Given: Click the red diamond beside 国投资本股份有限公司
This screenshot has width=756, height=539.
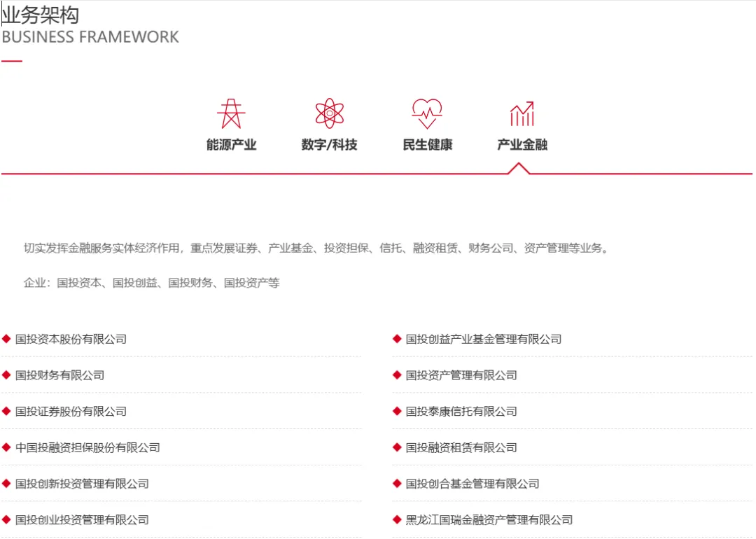Looking at the screenshot, I should [6, 339].
